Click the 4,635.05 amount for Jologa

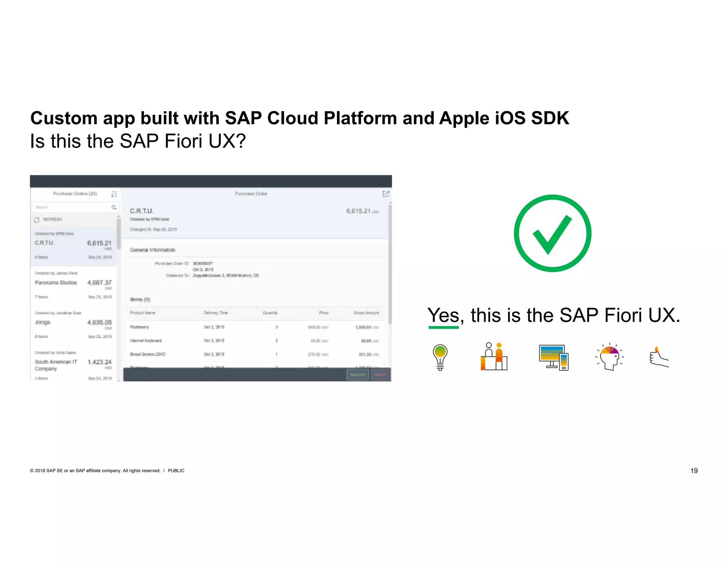pos(100,323)
